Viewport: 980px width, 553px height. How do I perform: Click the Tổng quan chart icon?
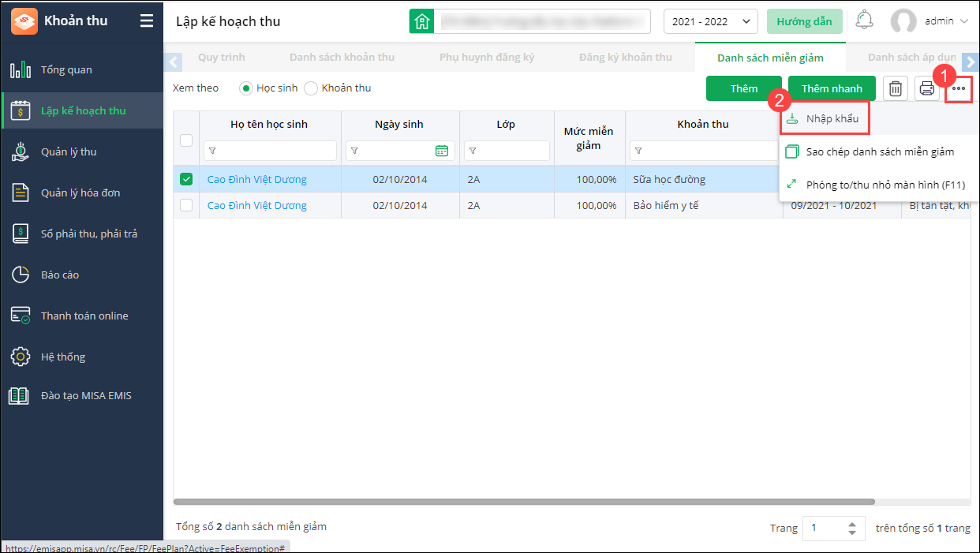21,70
